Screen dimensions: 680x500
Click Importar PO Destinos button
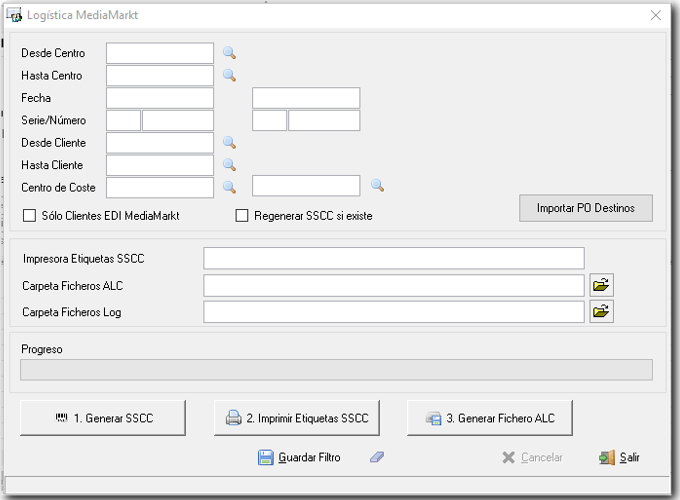[x=586, y=208]
